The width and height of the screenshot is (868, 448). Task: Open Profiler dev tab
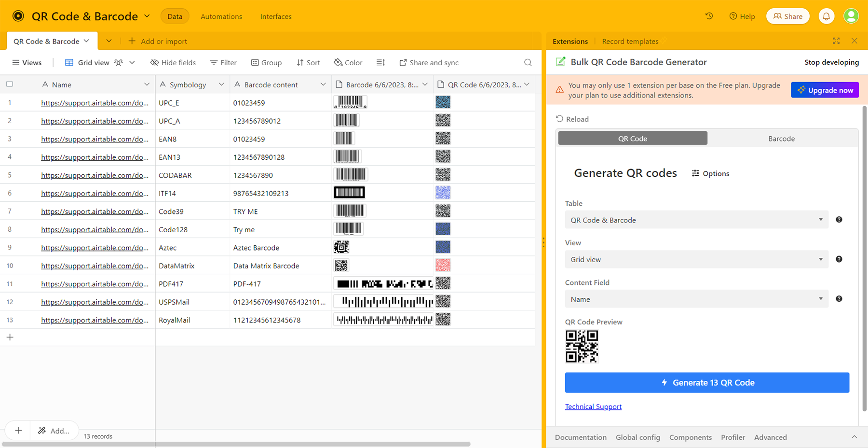733,437
